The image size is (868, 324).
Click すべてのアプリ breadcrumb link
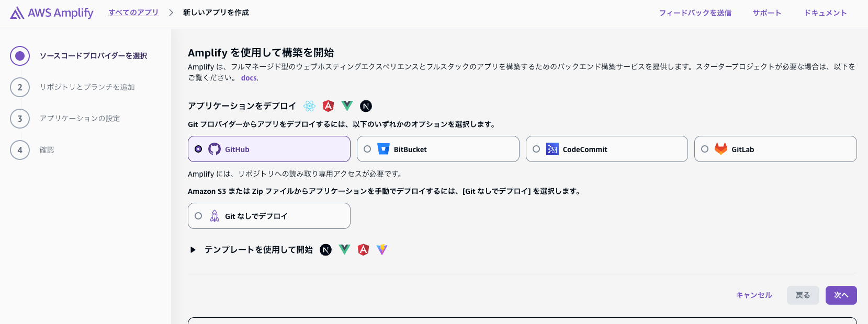point(133,12)
